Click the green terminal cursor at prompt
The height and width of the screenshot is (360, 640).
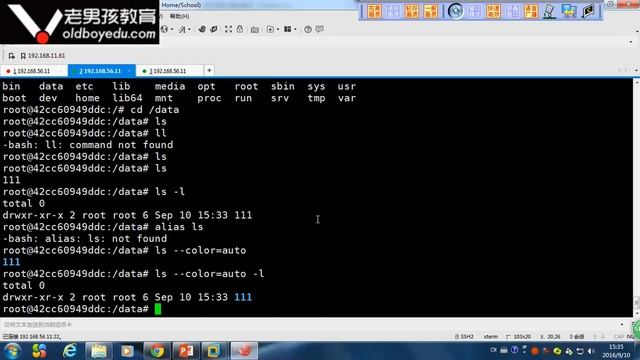[158, 309]
